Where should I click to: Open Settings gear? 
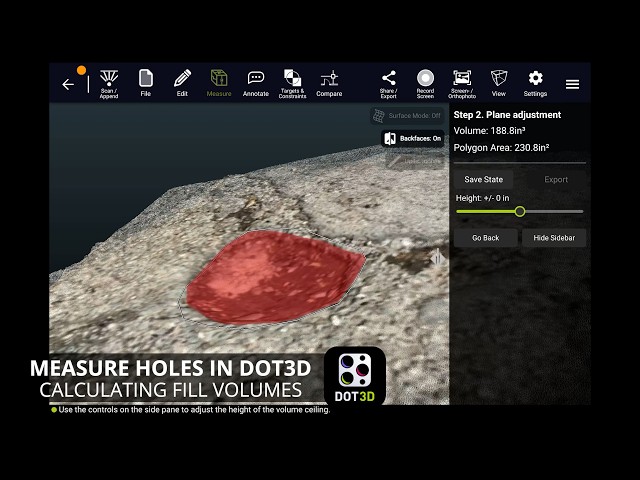[535, 84]
